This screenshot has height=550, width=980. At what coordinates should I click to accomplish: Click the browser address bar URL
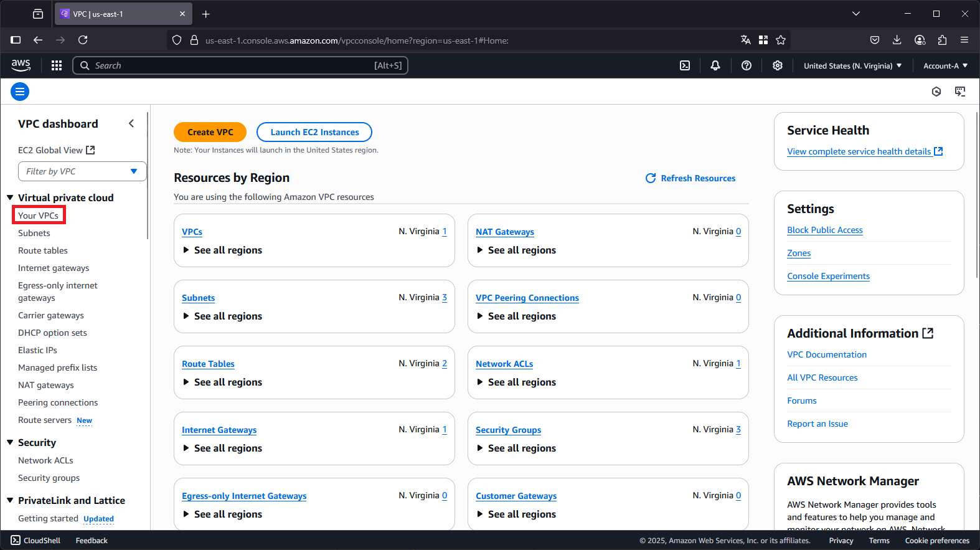357,40
